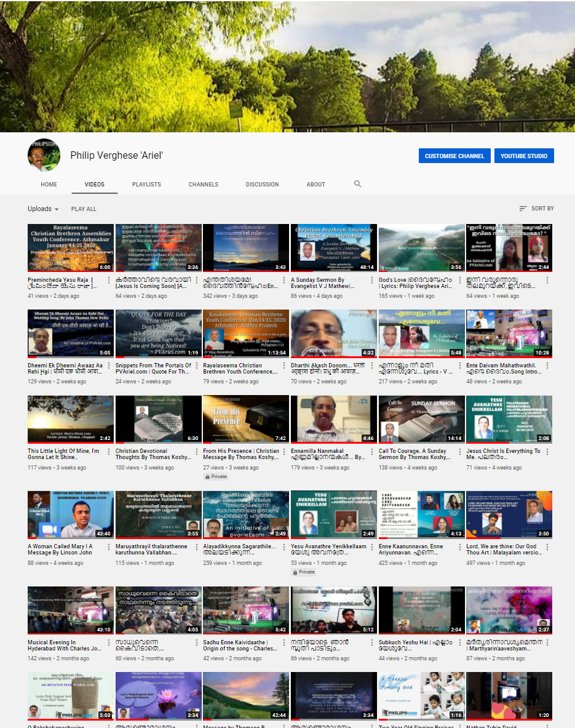Image resolution: width=575 pixels, height=728 pixels.
Task: Open the channel search icon
Action: pos(357,184)
